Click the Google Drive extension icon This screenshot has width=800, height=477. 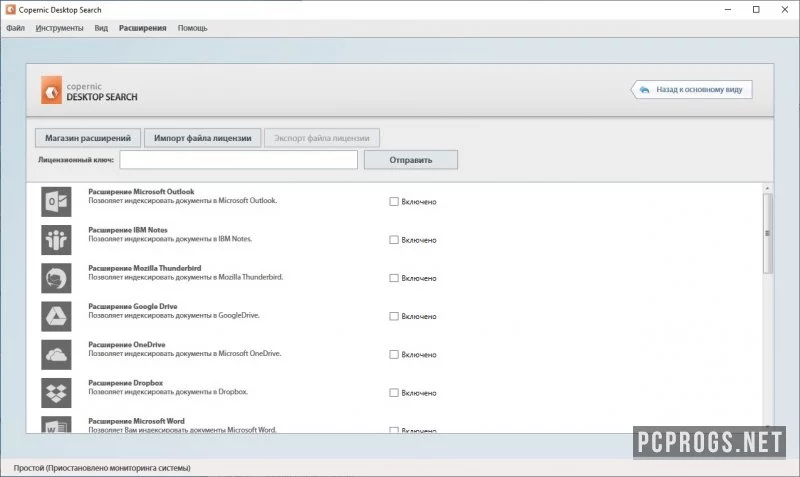56,316
